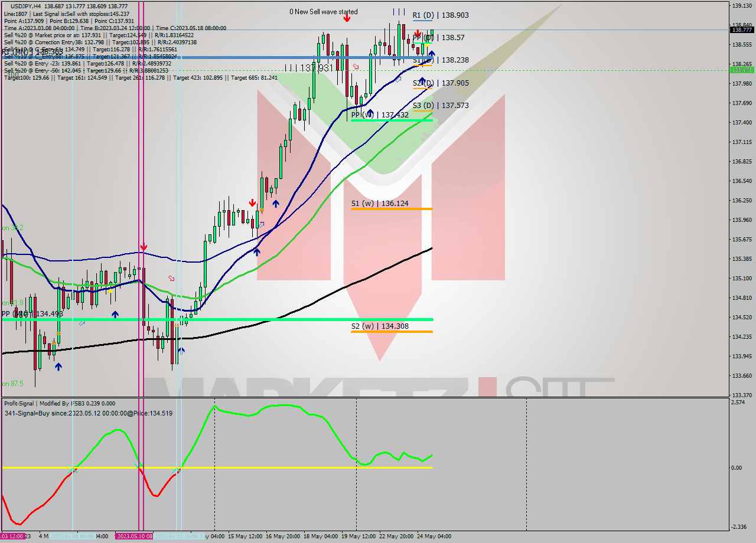Click the '| | | 137.931' price label
Screen dimensions: 756x543
point(308,68)
